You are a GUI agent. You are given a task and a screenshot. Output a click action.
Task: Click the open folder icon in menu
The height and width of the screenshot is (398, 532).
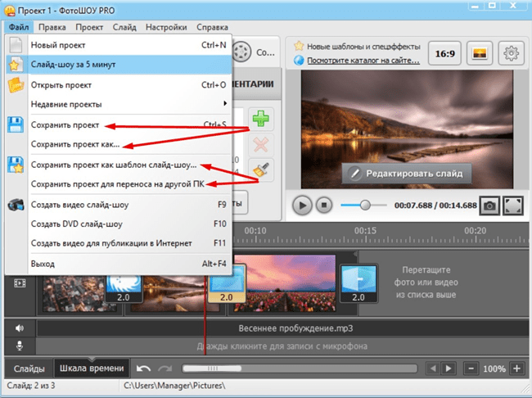(16, 85)
